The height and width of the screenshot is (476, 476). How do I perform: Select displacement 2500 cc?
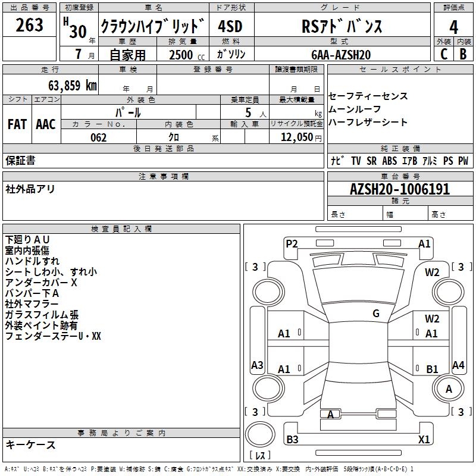pos(187,55)
